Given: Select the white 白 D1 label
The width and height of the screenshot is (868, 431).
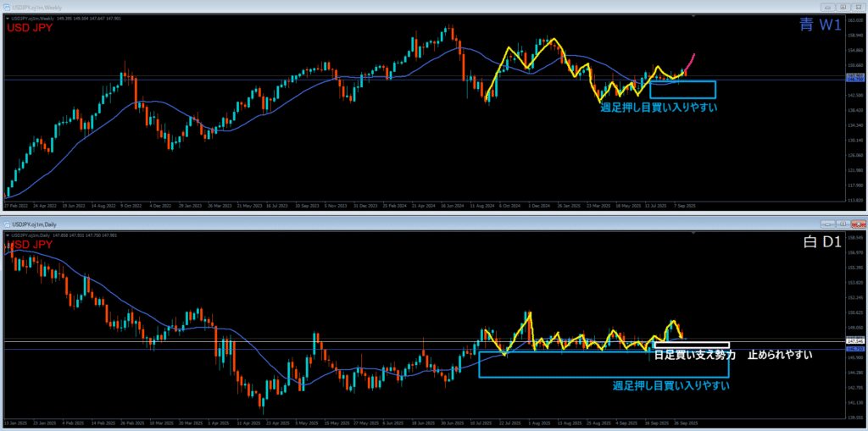Looking at the screenshot, I should point(821,242).
